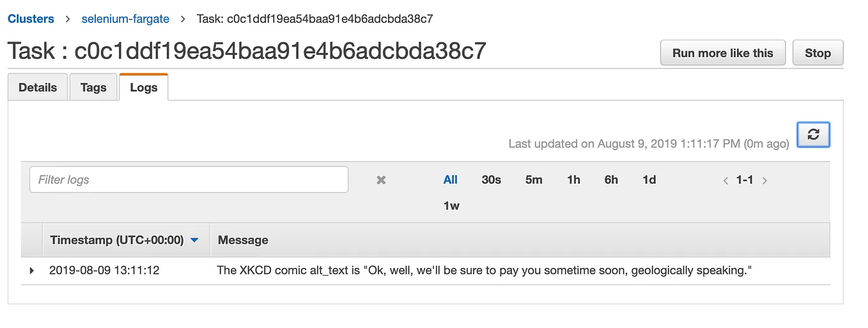Viewport: 868px width, 328px height.
Task: Select the Logs tab
Action: pos(143,87)
